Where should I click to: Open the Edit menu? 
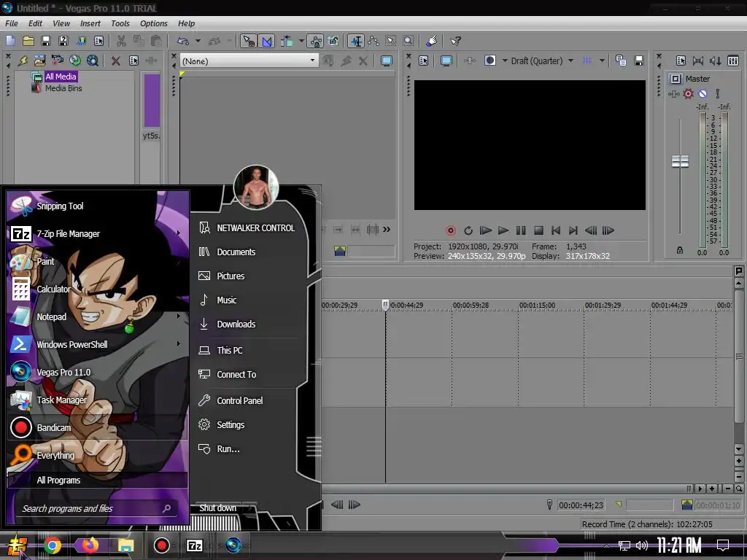pyautogui.click(x=35, y=23)
